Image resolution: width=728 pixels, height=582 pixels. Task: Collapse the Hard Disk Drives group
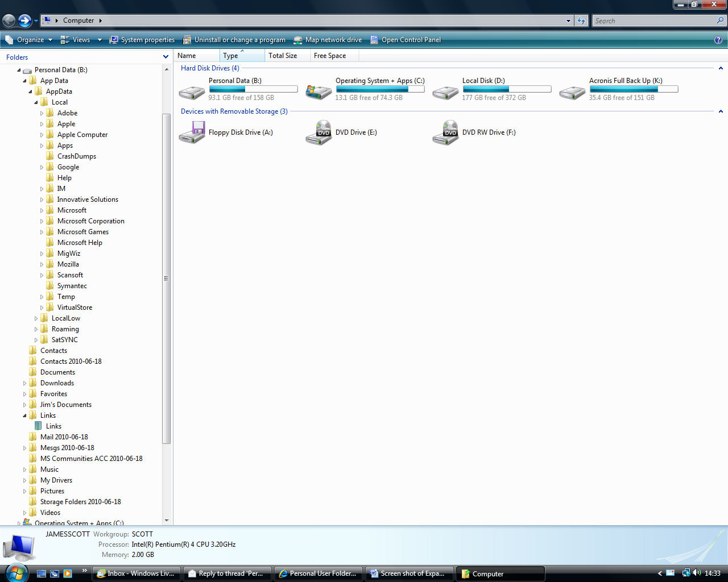pyautogui.click(x=721, y=68)
